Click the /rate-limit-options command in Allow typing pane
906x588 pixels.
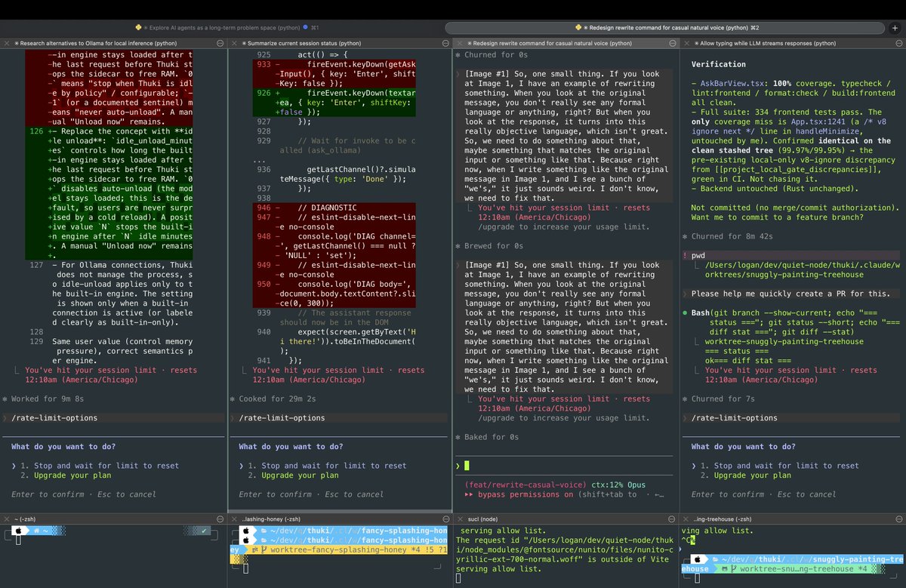coord(735,418)
